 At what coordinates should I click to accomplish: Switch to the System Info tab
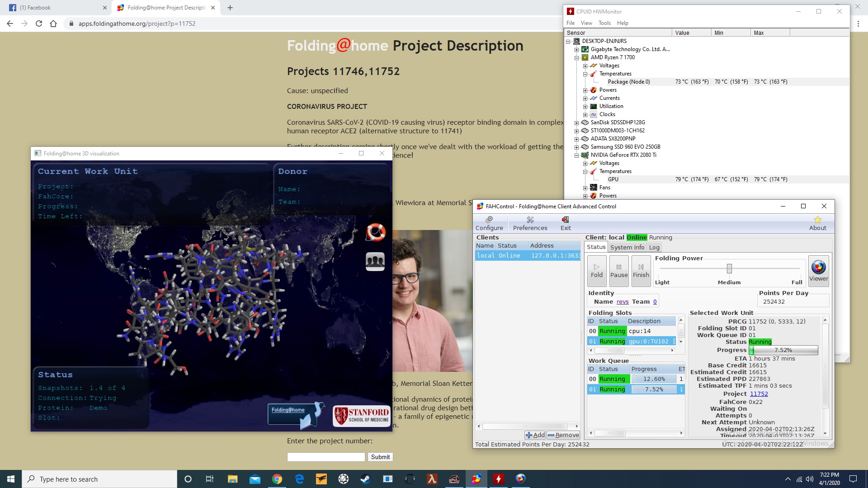(x=627, y=247)
